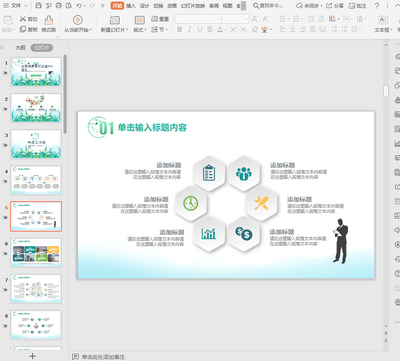Open the font size combo box
Screen dimensions: 400x361
click(x=235, y=19)
